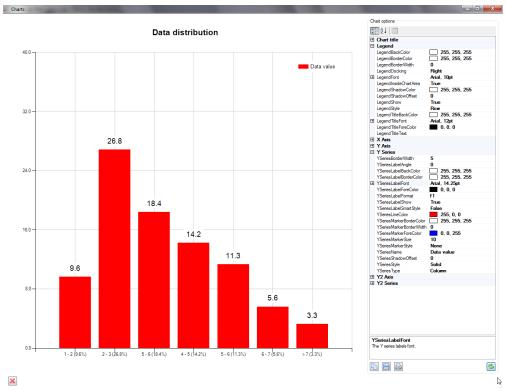Click the LegendBorderColor swatch
The width and height of the screenshot is (506, 391).
[433, 58]
